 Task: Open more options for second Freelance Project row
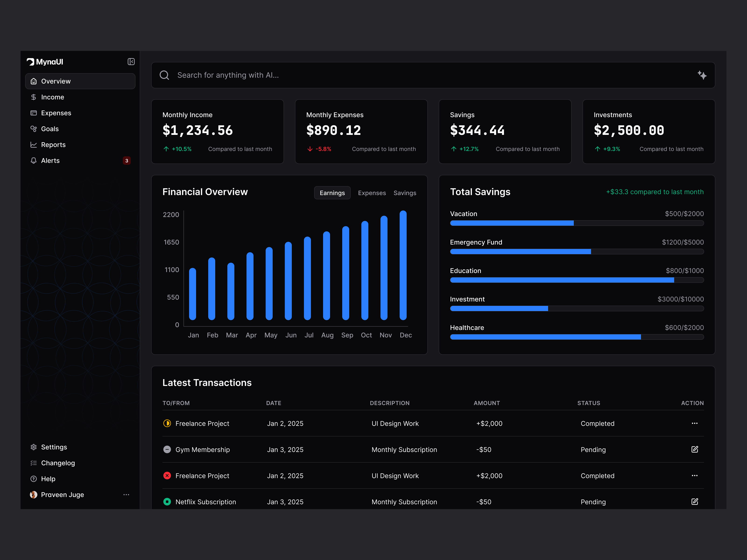pos(694,476)
